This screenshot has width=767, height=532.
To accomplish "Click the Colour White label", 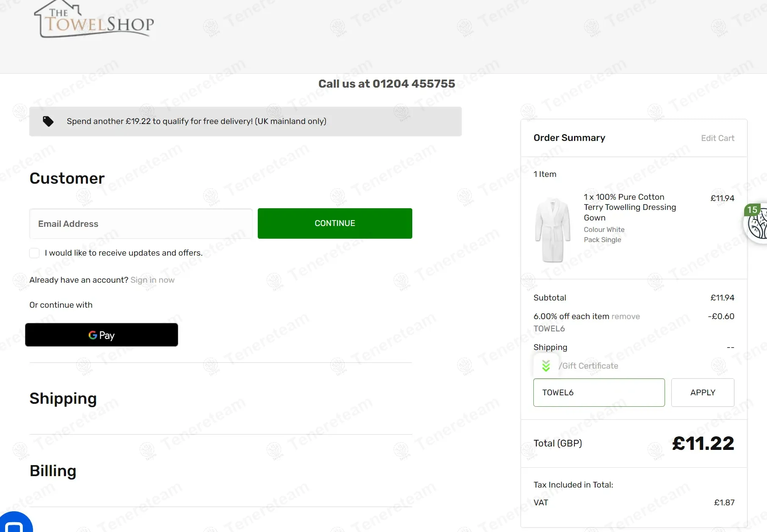I will click(x=604, y=229).
